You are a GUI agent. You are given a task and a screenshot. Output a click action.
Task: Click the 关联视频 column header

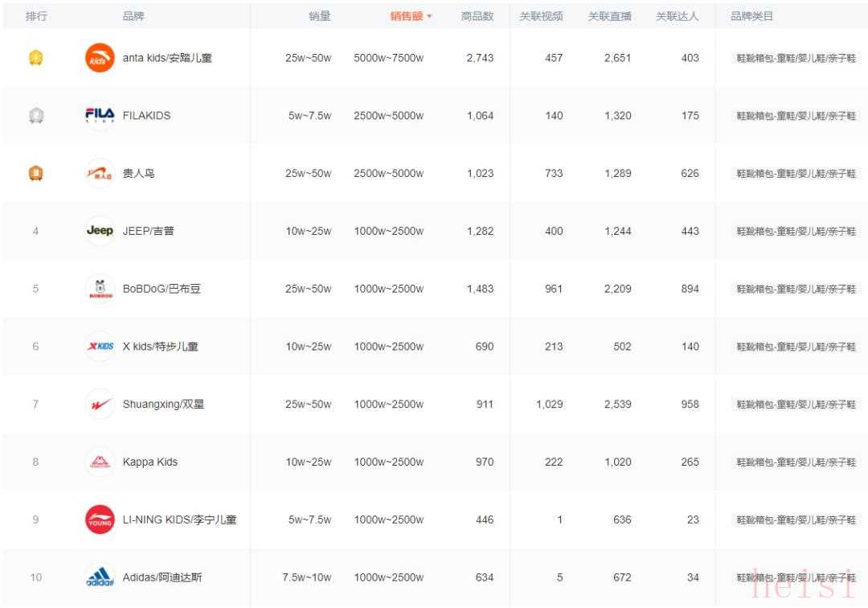(541, 16)
